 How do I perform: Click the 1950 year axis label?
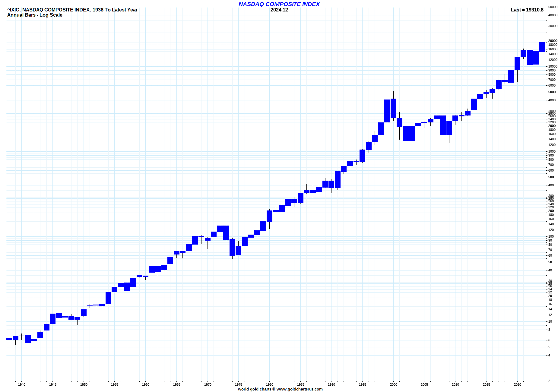point(84,384)
